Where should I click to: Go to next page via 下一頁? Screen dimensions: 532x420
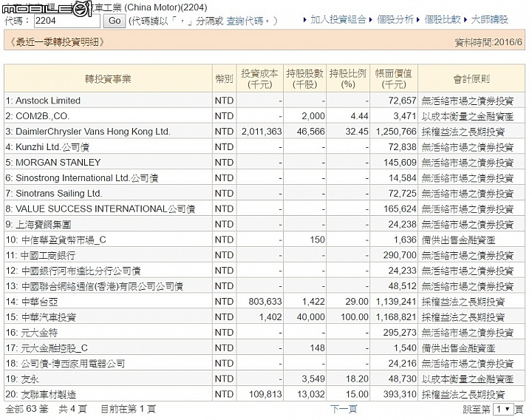point(344,409)
